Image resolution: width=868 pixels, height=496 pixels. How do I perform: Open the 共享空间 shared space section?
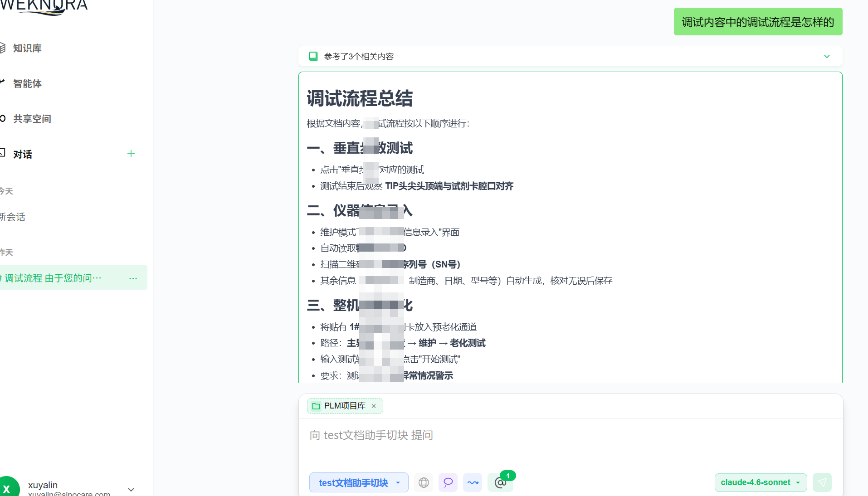[32, 119]
